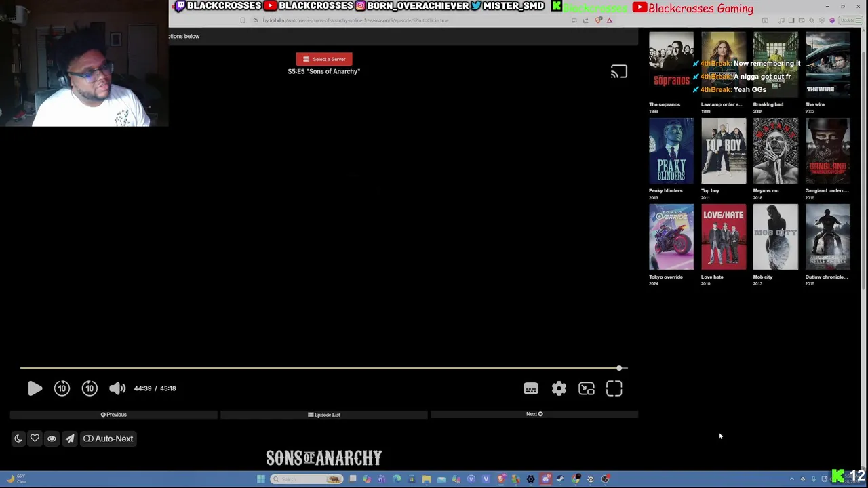Rewind the video 10 seconds
Viewport: 868px width, 488px height.
click(x=62, y=388)
